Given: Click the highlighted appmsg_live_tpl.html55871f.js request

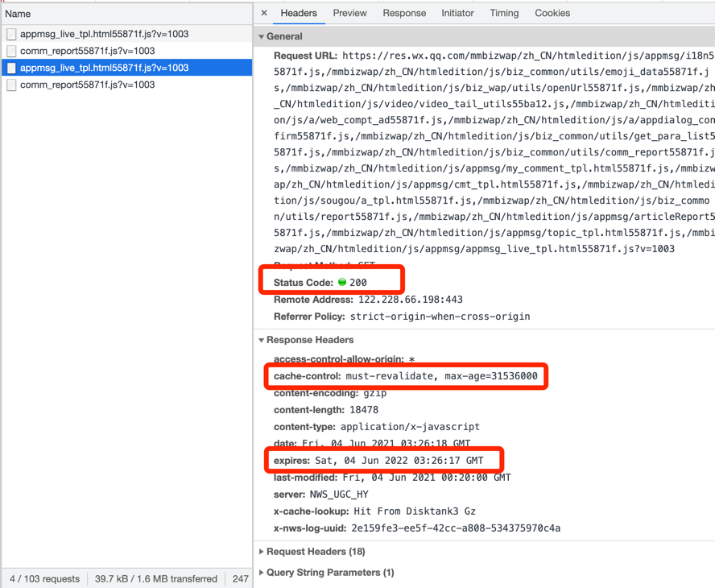Looking at the screenshot, I should tap(126, 68).
